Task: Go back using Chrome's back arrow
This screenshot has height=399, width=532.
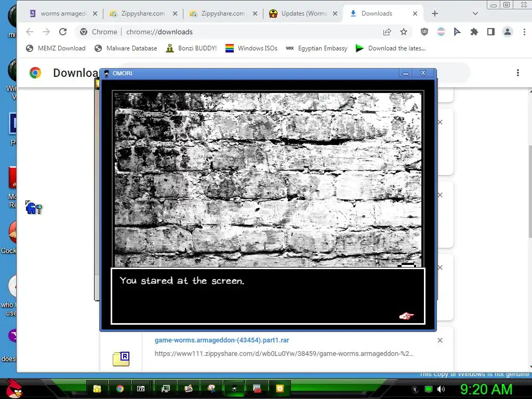Action: (x=30, y=32)
